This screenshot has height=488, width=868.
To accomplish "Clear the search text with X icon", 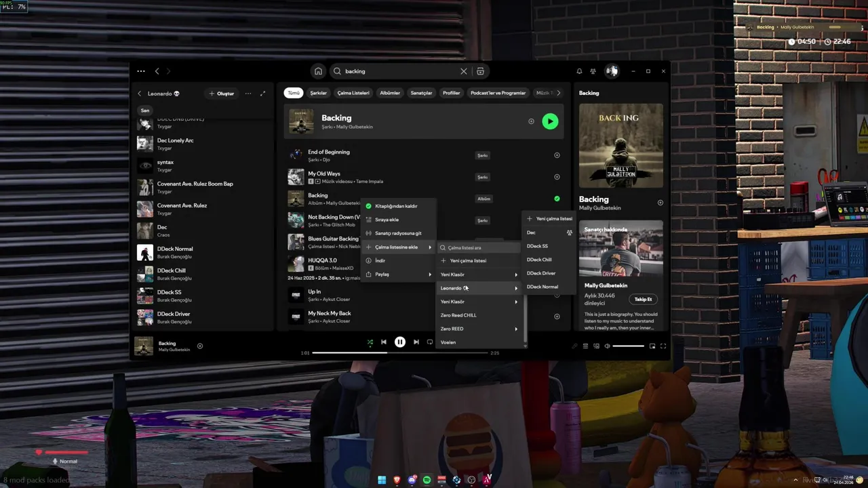I will click(x=464, y=71).
